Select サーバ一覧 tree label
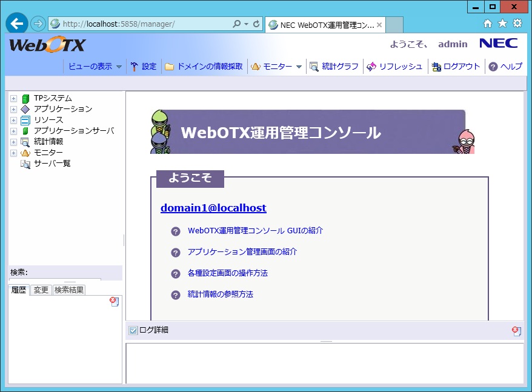The width and height of the screenshot is (532, 392). pyautogui.click(x=52, y=164)
